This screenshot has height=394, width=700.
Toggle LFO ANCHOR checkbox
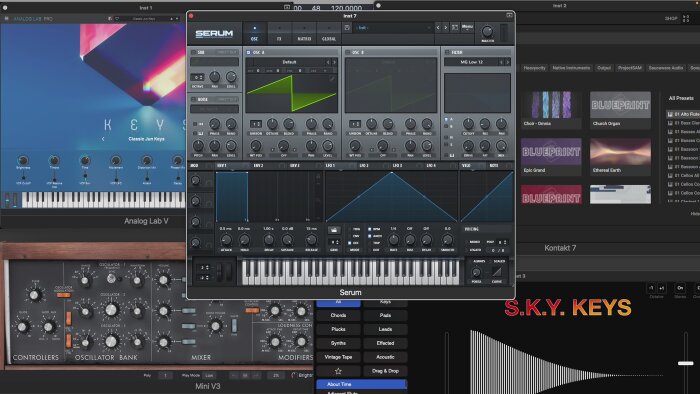tap(370, 236)
